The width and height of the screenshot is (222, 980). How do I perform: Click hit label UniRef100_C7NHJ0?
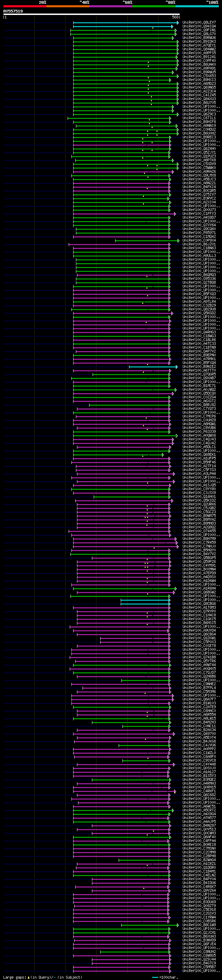click(199, 546)
